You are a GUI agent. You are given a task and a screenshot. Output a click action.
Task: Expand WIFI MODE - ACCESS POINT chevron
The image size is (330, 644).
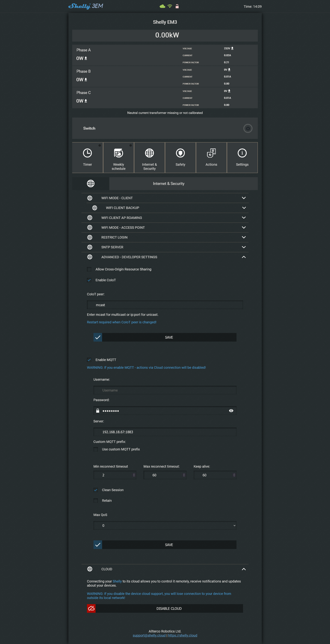(244, 227)
